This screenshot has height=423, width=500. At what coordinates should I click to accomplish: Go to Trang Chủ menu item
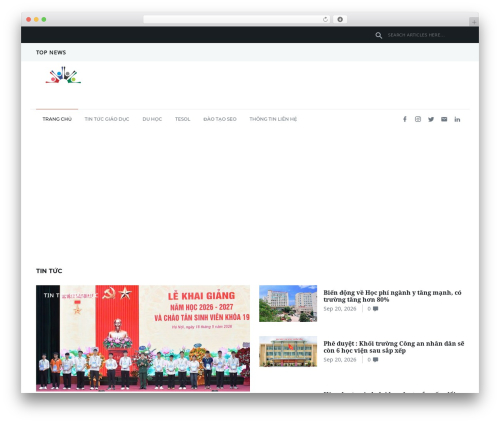click(x=57, y=119)
